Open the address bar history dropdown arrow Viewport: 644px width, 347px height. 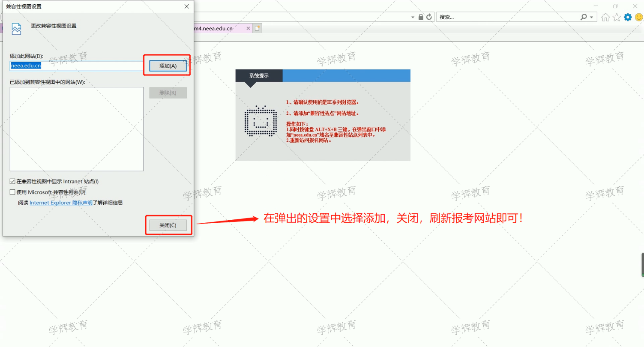413,17
